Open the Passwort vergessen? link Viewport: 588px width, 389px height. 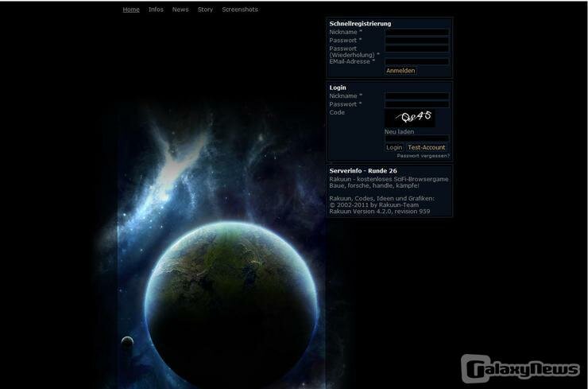click(423, 156)
